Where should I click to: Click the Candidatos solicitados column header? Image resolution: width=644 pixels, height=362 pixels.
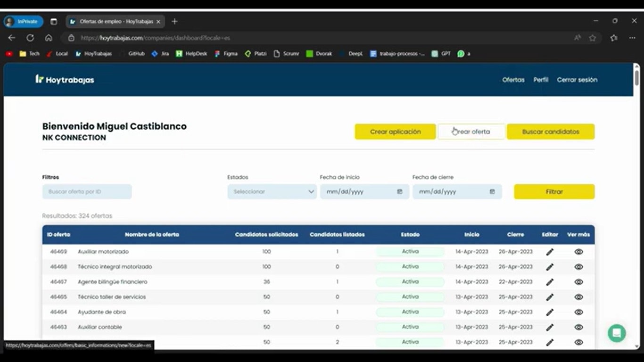[x=266, y=234]
